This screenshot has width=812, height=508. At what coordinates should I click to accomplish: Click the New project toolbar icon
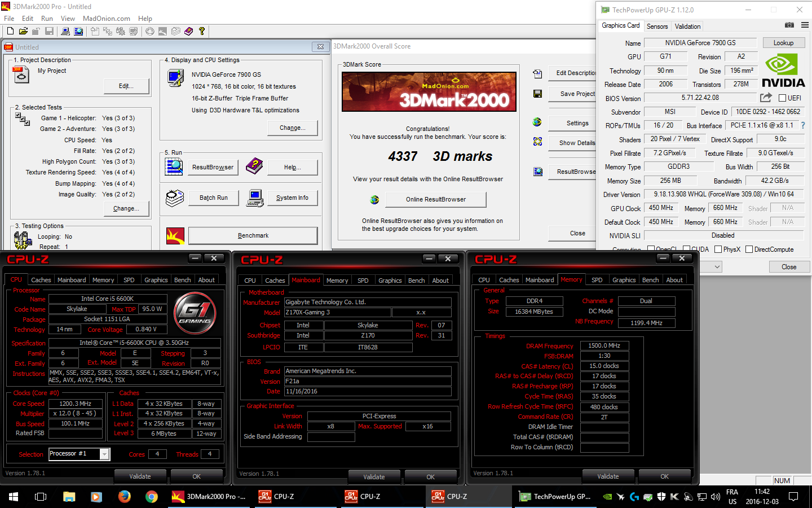(10, 32)
